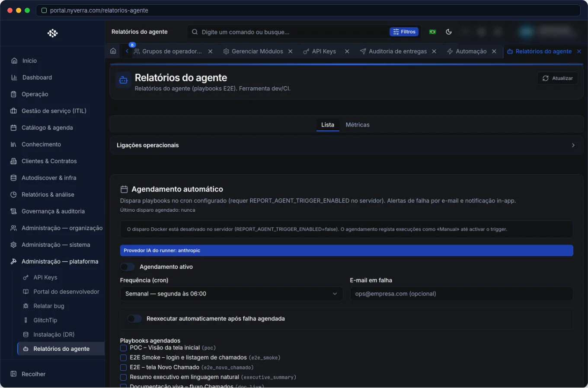Click the Atualizar button
588x388 pixels.
pyautogui.click(x=558, y=78)
